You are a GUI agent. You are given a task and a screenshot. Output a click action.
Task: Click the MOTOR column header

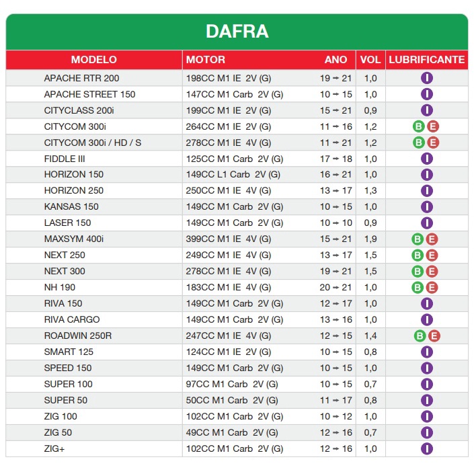[206, 60]
